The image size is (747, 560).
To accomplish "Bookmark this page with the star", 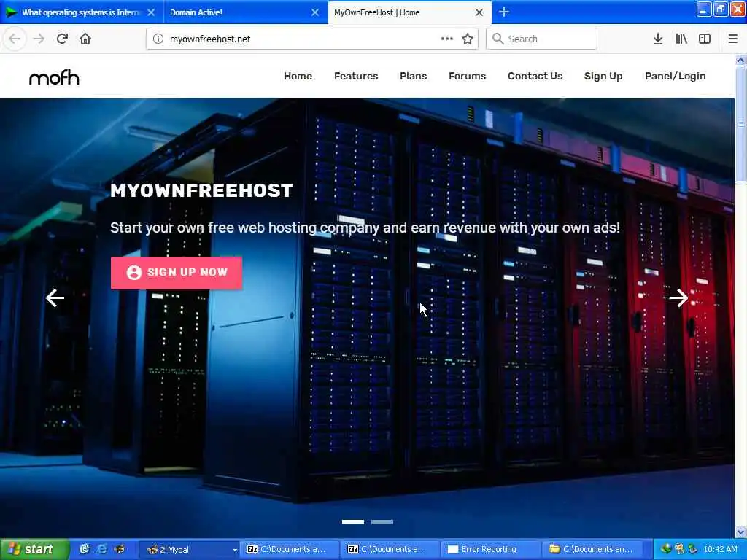I will tap(468, 39).
